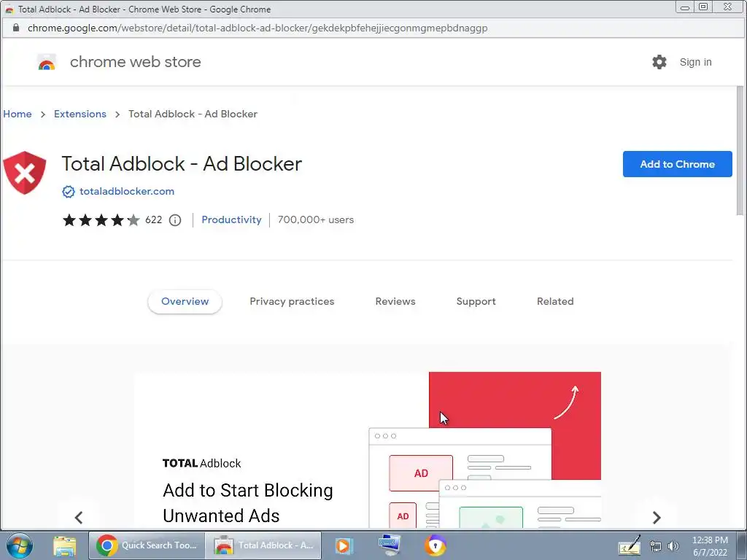
Task: Open the Windows Start orb
Action: [x=20, y=545]
